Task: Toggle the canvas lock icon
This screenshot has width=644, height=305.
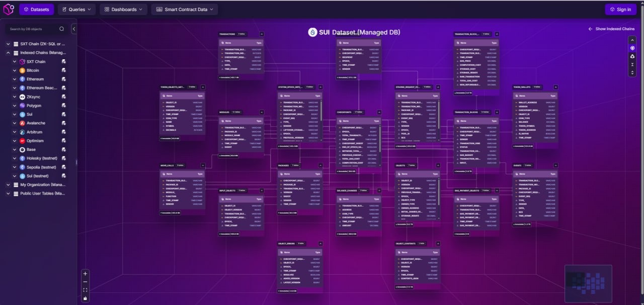Action: click(x=85, y=298)
